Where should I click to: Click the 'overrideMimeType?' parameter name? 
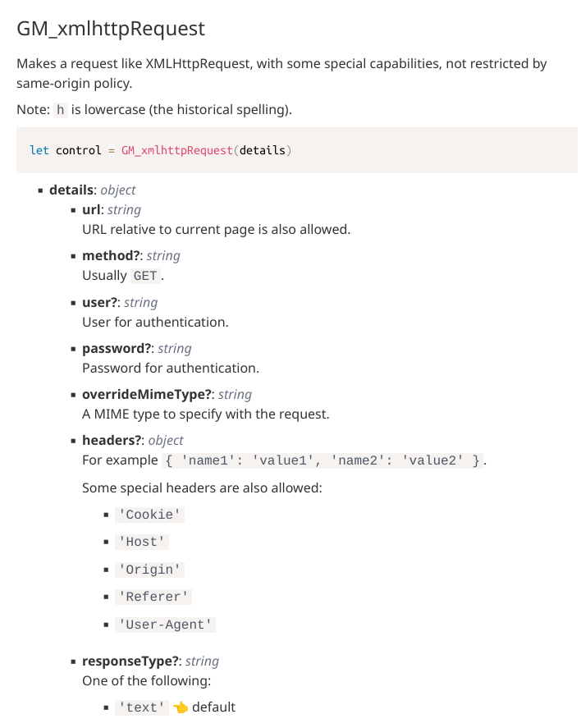pyautogui.click(x=148, y=394)
